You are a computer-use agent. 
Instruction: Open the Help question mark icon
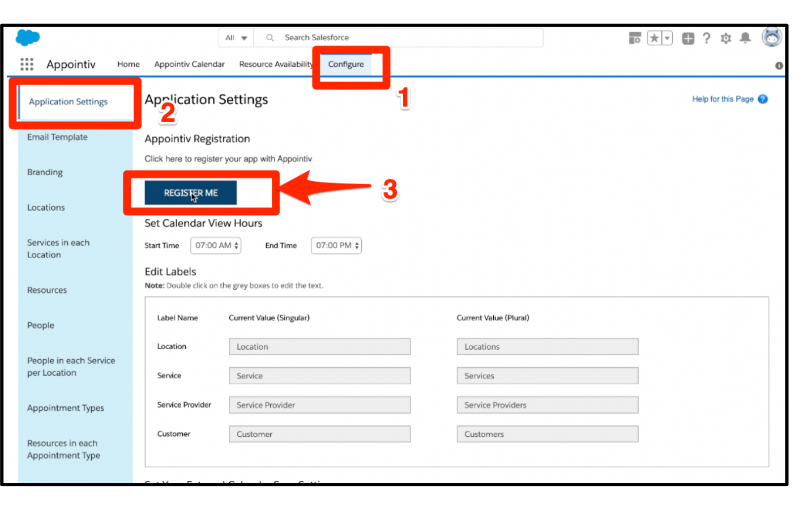(707, 38)
